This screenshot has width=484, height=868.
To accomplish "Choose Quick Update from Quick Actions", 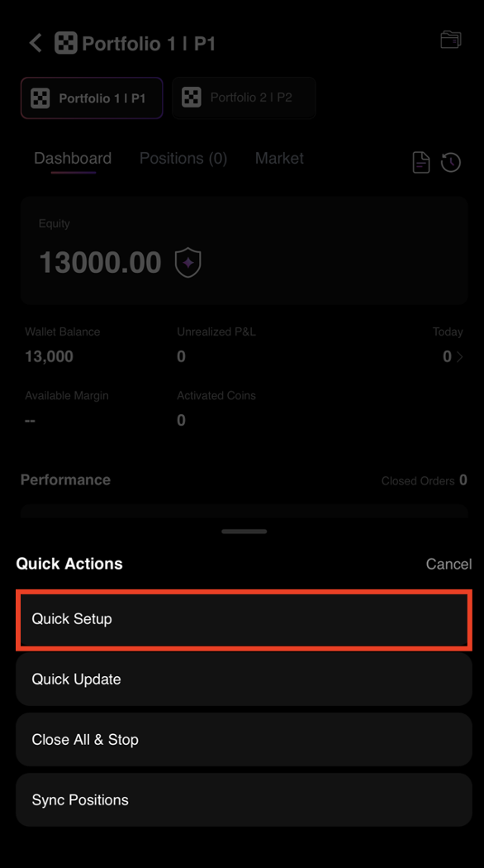I will (244, 679).
